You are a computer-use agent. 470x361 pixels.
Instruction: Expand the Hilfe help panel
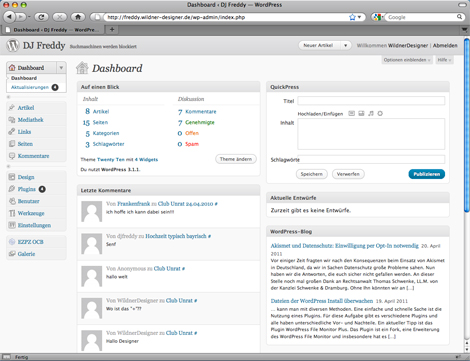pyautogui.click(x=444, y=60)
